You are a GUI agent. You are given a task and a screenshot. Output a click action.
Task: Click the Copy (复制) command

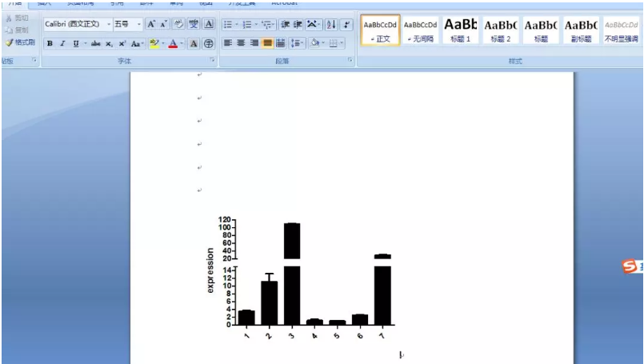point(18,30)
